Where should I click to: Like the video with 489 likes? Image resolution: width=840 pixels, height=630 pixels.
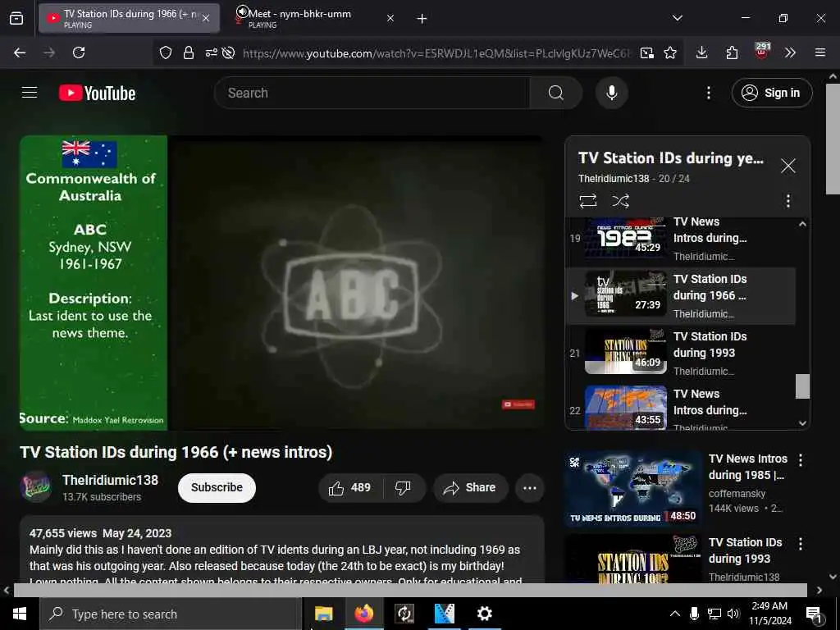click(x=349, y=488)
